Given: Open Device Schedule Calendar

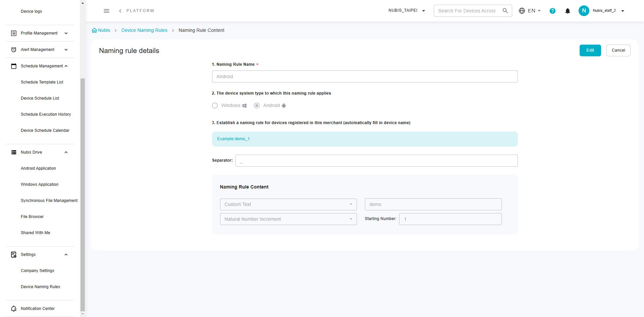Looking at the screenshot, I should point(45,130).
